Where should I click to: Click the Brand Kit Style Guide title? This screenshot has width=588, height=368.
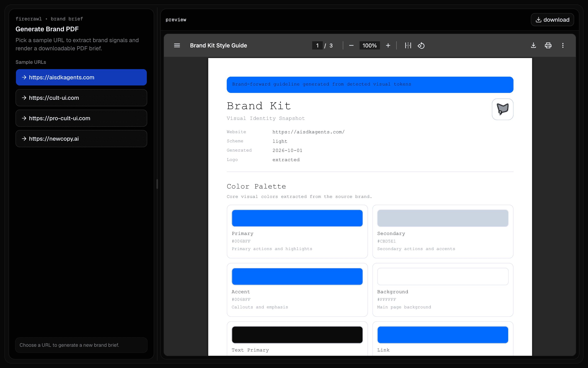tap(218, 46)
